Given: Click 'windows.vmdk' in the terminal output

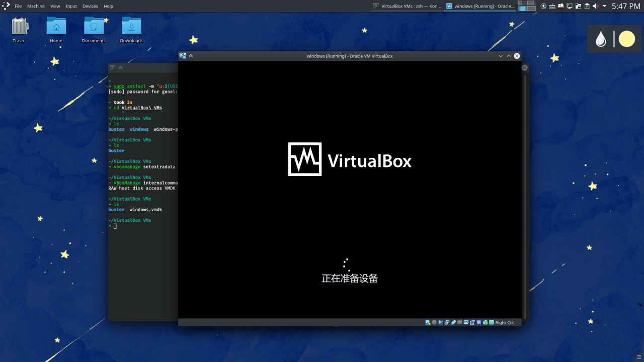Looking at the screenshot, I should [146, 210].
